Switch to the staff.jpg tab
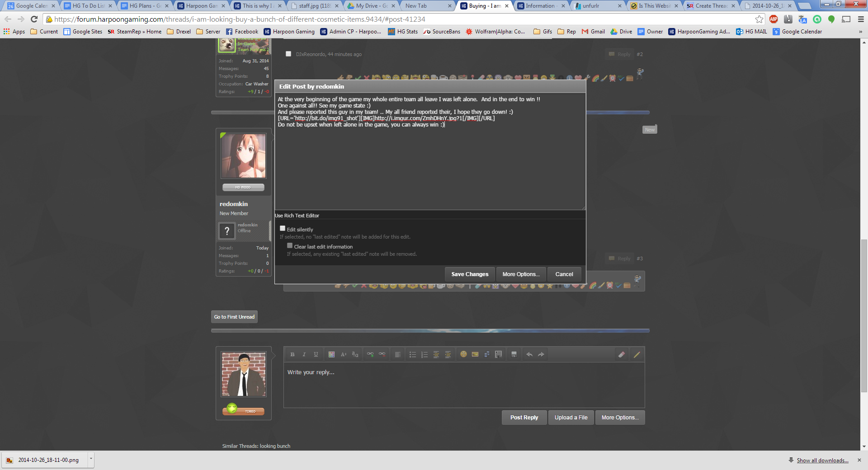868x470 pixels. pyautogui.click(x=315, y=6)
